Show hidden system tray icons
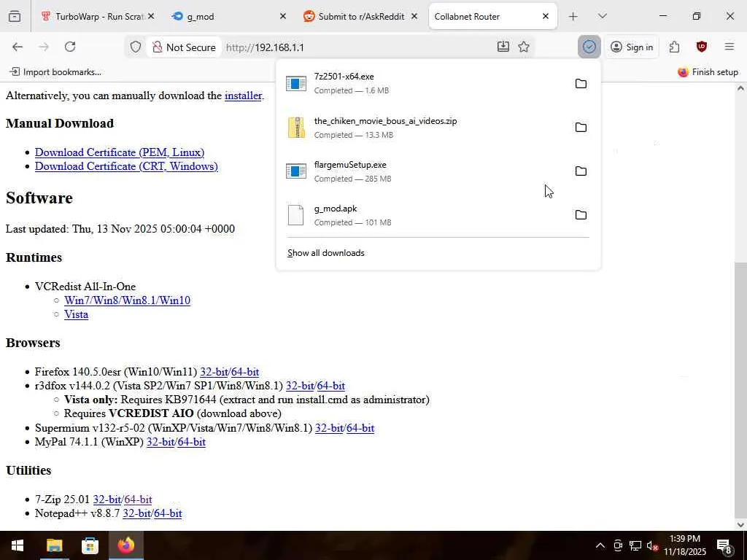 pos(600,545)
